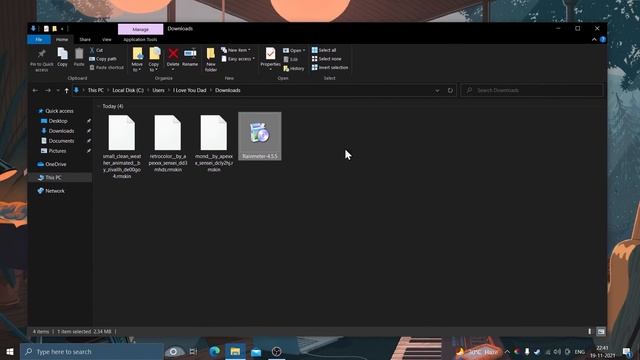Viewport: 640px width, 360px height.
Task: Click Users breadcrumb in address bar
Action: 158,90
